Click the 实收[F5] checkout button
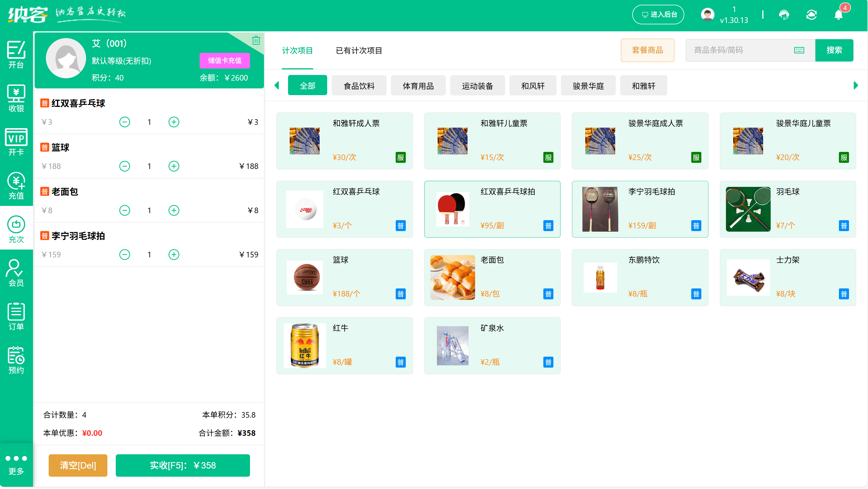 click(183, 466)
